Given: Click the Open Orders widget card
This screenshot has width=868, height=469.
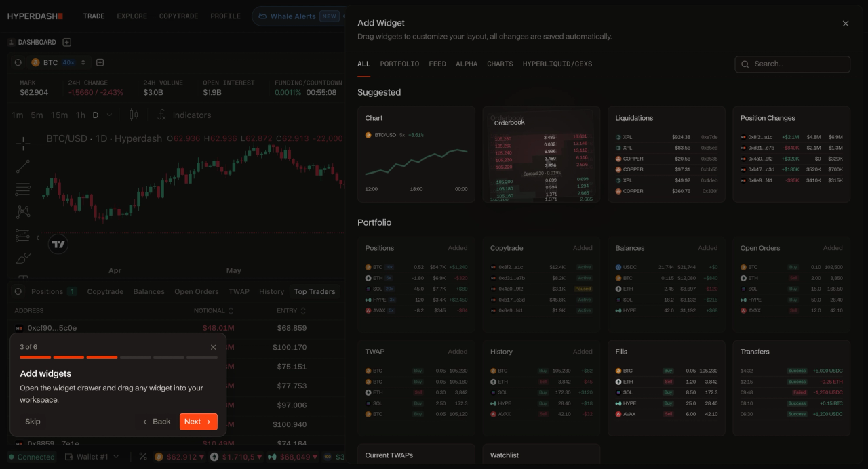Looking at the screenshot, I should coord(791,284).
